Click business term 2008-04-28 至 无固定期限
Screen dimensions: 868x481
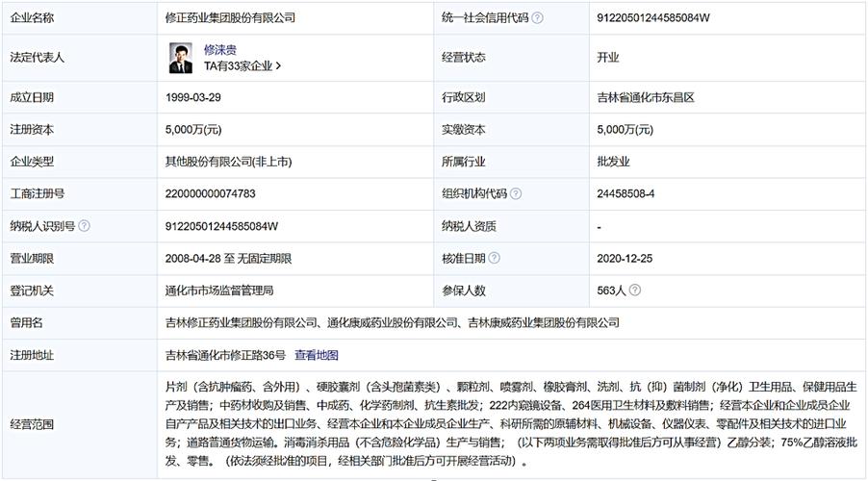coord(228,258)
